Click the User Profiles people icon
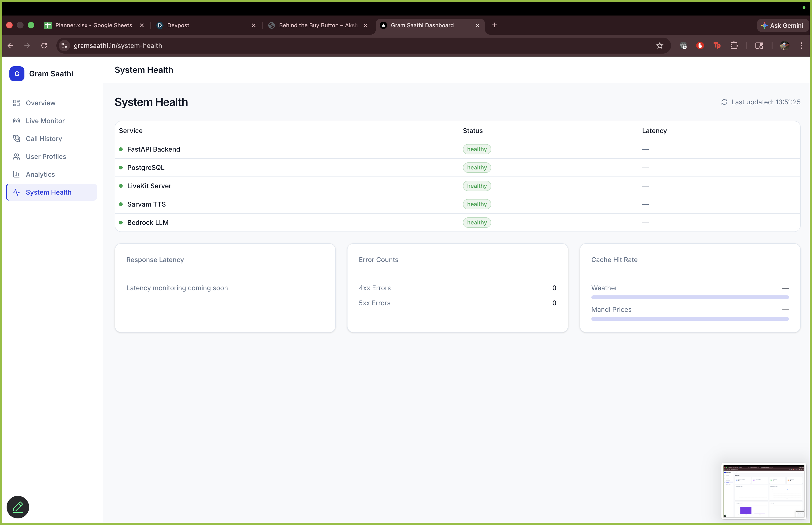 (x=16, y=157)
